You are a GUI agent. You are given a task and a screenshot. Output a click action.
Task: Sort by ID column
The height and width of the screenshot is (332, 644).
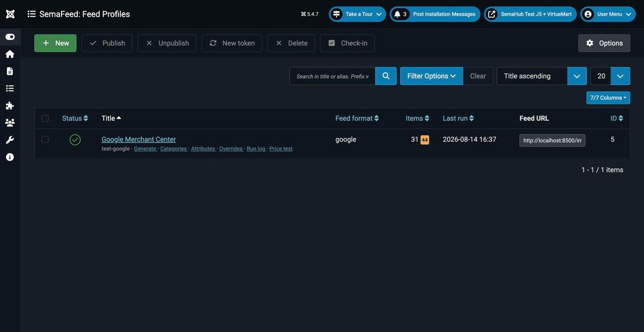pos(617,118)
